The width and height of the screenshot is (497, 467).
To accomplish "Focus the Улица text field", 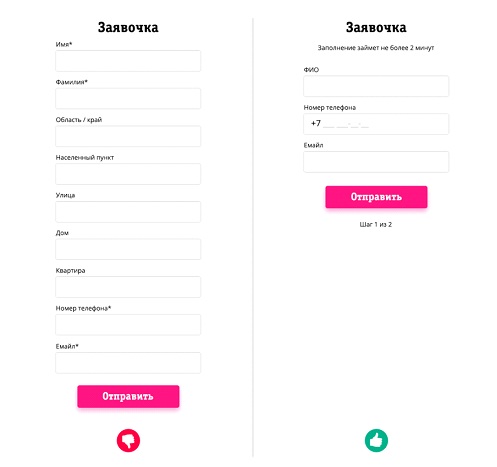I will point(128,212).
